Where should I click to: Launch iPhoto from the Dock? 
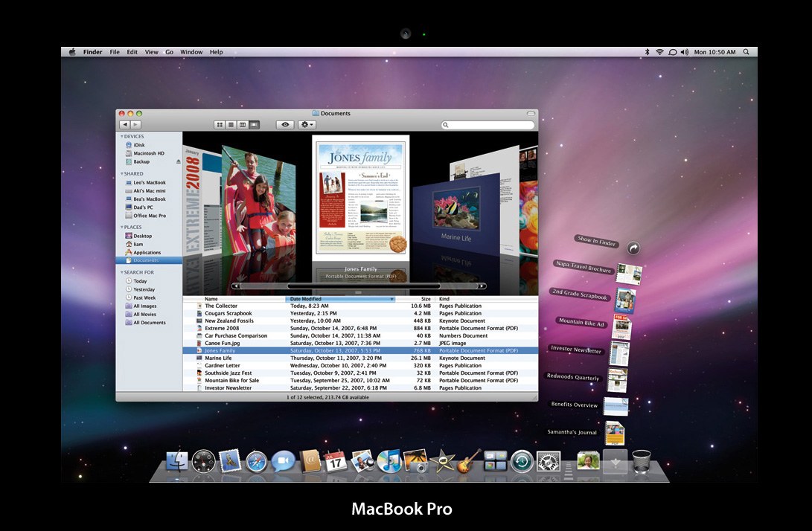click(x=416, y=460)
